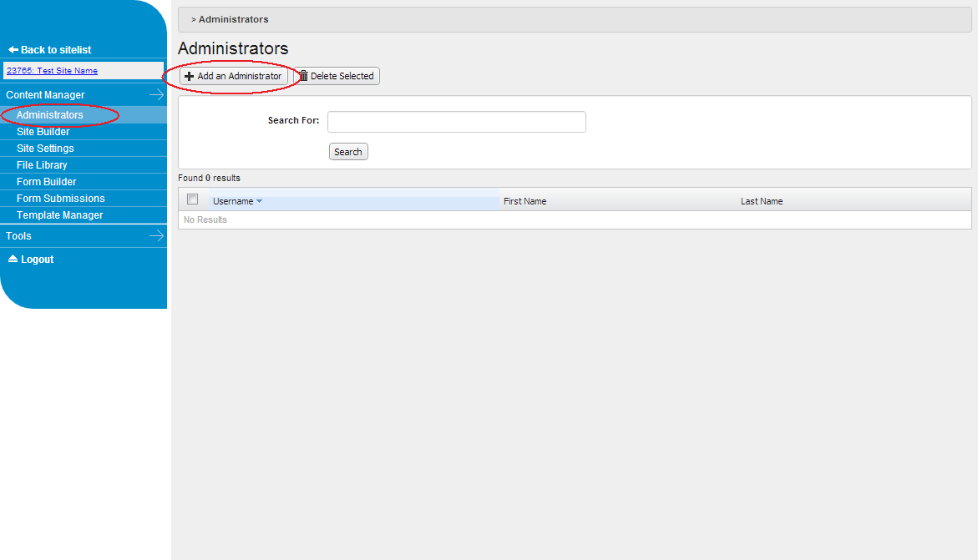Sort by the Username column arrow
The height and width of the screenshot is (560, 978).
point(259,202)
